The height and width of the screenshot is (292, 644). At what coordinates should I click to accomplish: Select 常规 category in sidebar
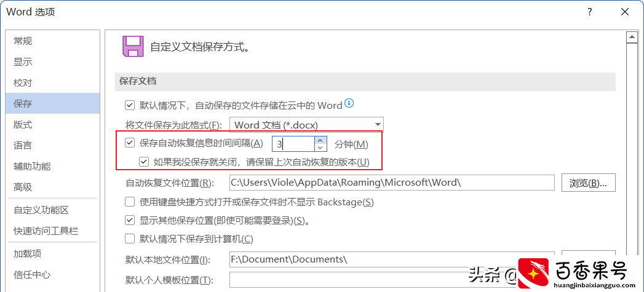point(52,41)
